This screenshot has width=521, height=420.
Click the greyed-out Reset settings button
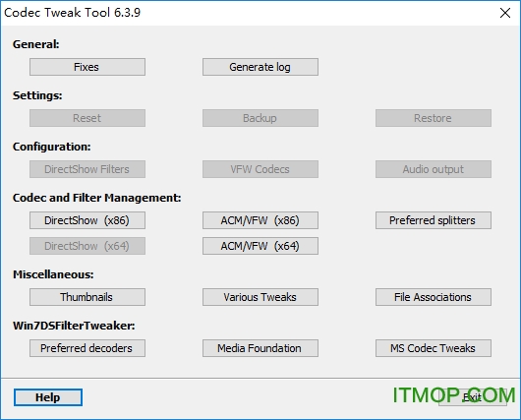click(87, 118)
